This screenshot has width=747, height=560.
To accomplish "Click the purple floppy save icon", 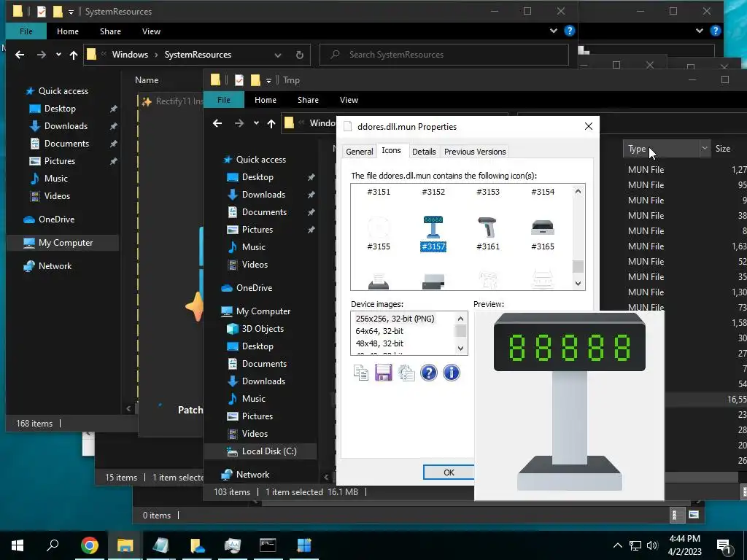I will 384,373.
